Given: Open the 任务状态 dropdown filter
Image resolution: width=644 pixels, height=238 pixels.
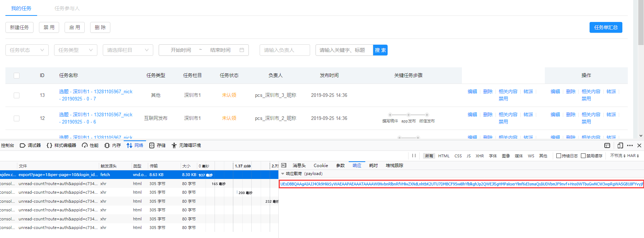Looking at the screenshot, I should [27, 50].
